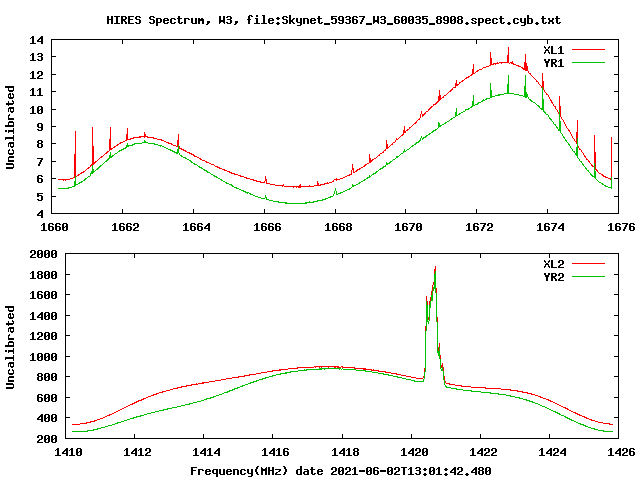Screen dimensions: 640x480
Task: Click the XL2 legend label
Action: 553,264
